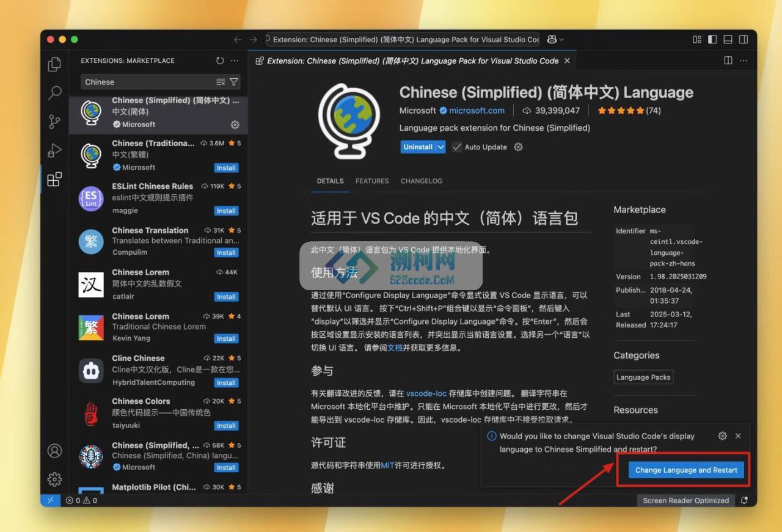Open the Explorer view in the activity bar

pyautogui.click(x=54, y=64)
